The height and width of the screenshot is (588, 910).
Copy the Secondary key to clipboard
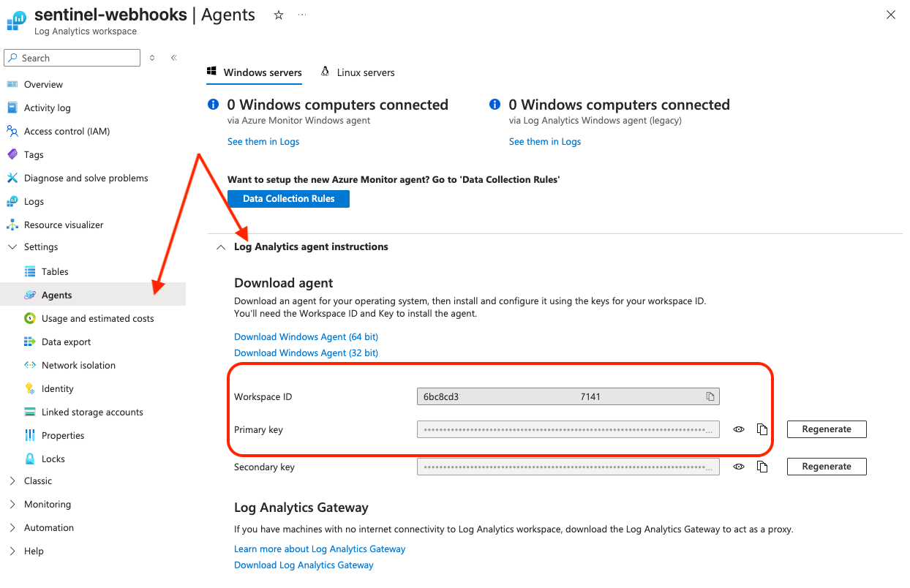[762, 467]
